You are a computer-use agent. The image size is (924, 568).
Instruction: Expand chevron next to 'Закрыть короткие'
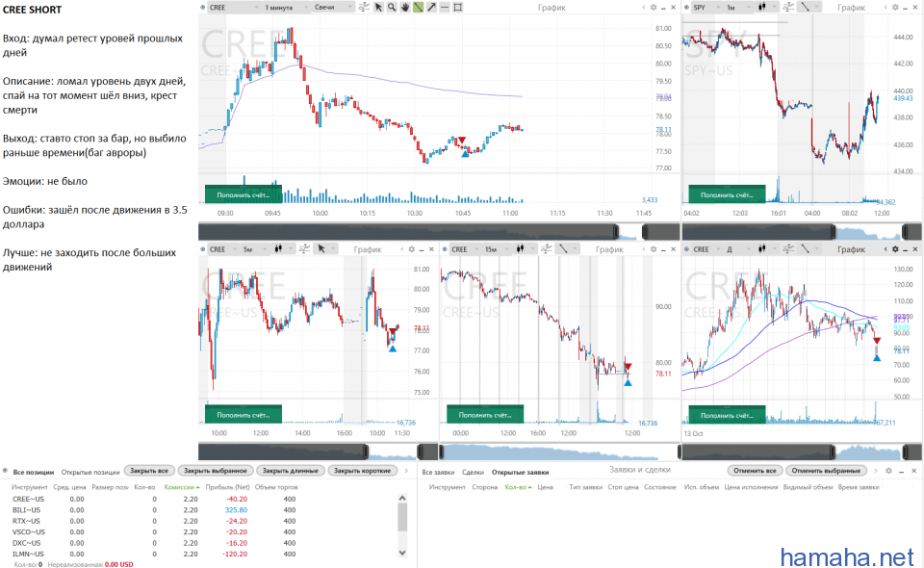click(x=406, y=471)
